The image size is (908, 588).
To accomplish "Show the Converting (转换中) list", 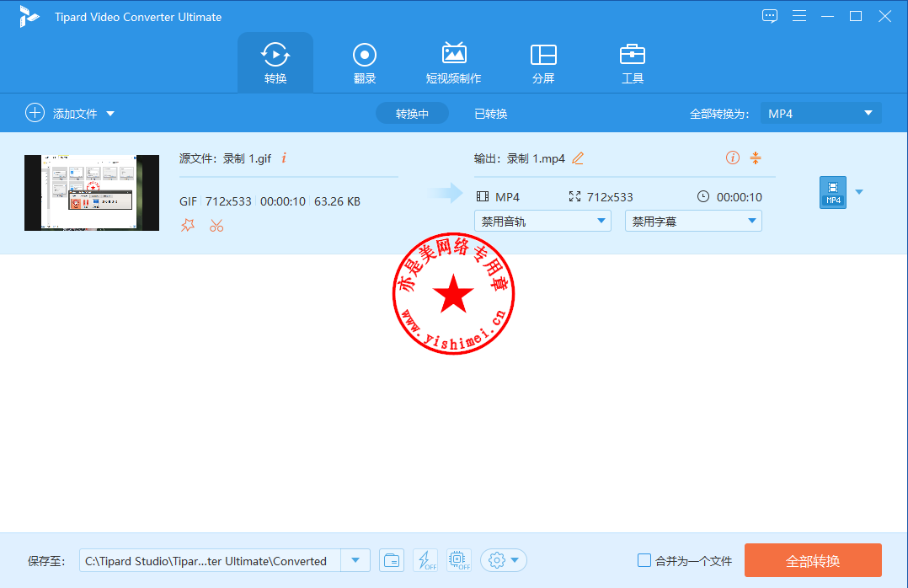I will [412, 114].
